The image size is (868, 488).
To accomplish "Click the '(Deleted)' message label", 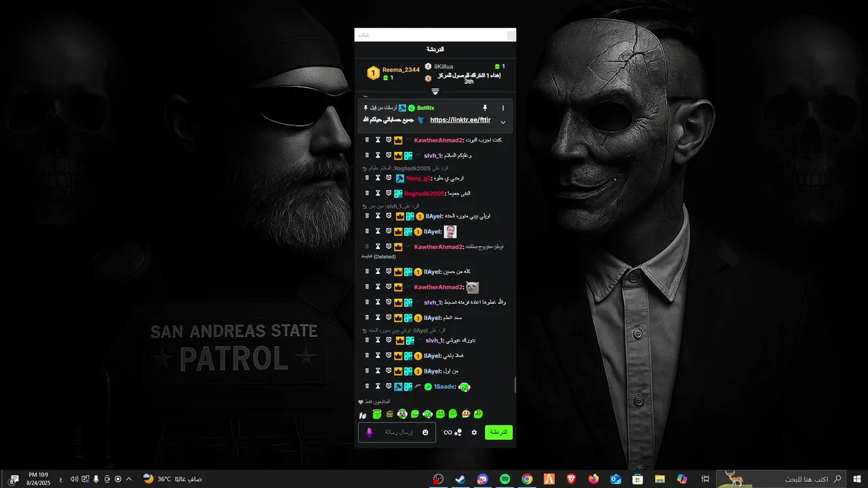I will (x=384, y=256).
